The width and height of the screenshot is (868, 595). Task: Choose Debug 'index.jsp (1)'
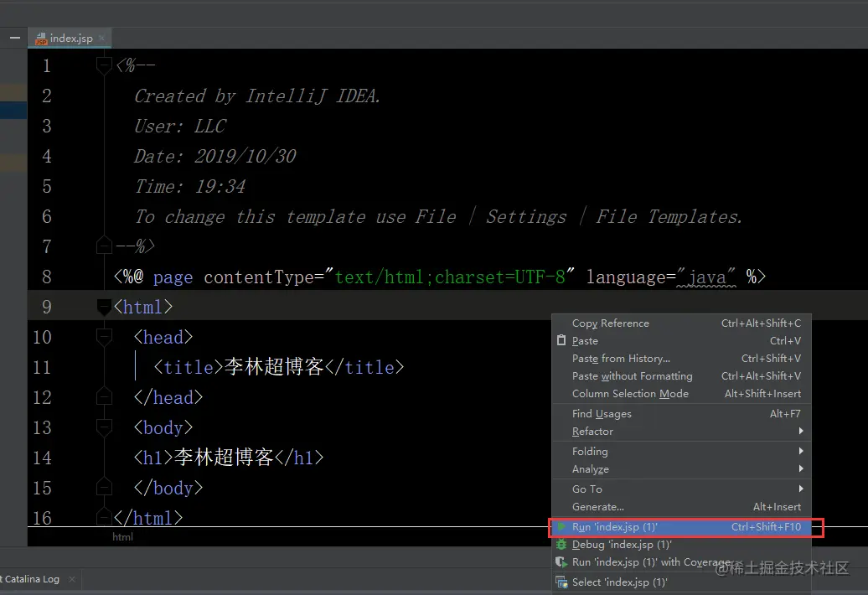(681, 545)
